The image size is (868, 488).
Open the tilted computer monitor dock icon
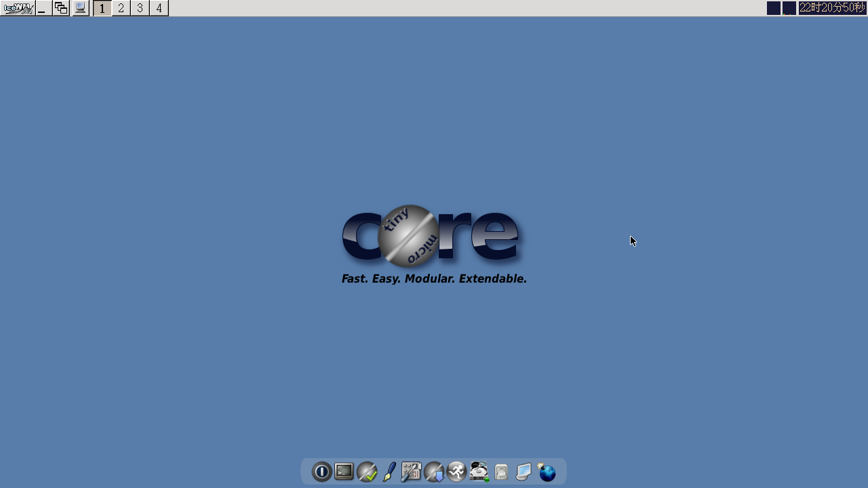coord(524,471)
